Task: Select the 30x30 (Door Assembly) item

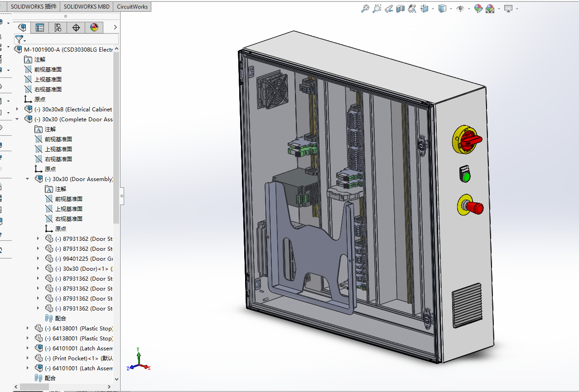Action: (79, 179)
